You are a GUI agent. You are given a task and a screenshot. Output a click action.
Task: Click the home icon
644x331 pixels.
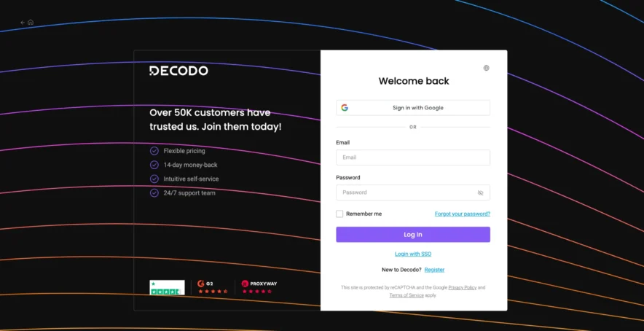31,23
